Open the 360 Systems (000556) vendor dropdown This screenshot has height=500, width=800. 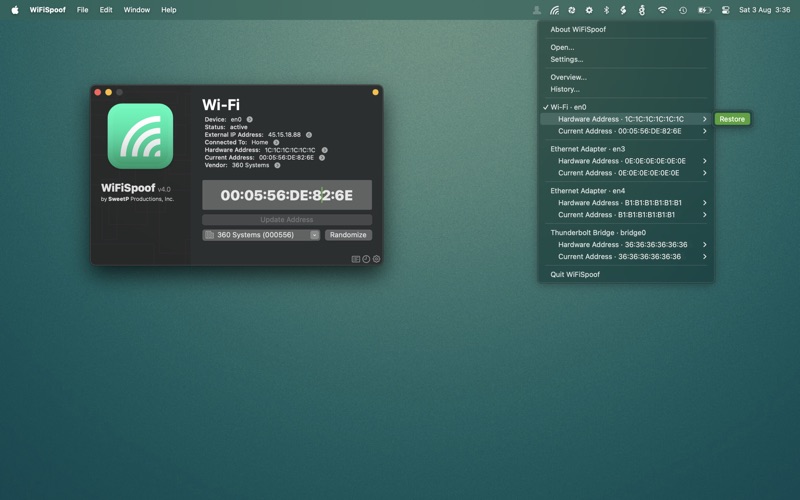pos(261,235)
